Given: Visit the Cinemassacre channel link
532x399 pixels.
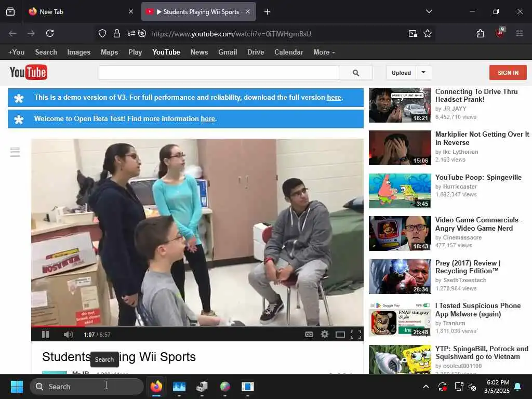Looking at the screenshot, I should click(462, 237).
